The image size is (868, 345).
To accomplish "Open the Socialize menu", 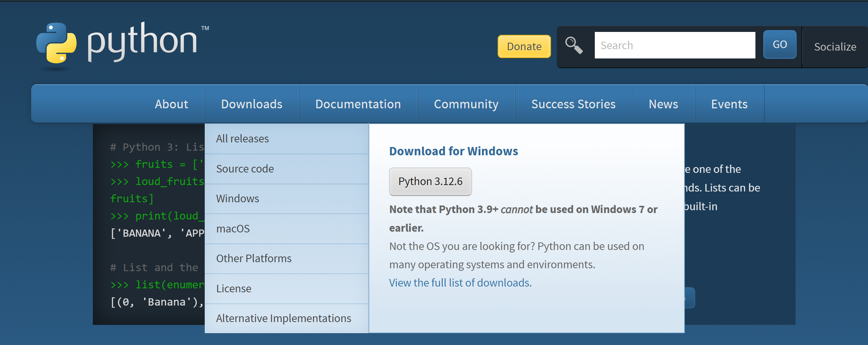I will pyautogui.click(x=835, y=47).
